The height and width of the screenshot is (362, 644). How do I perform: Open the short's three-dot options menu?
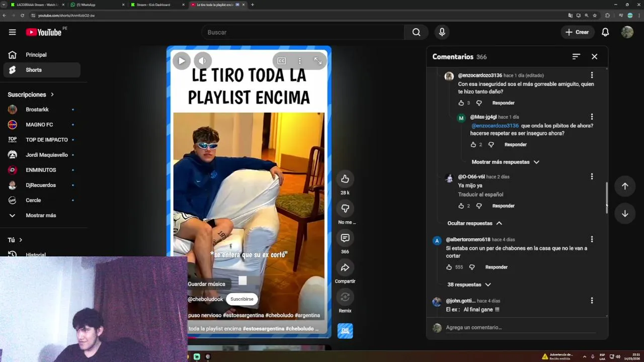[x=300, y=61]
